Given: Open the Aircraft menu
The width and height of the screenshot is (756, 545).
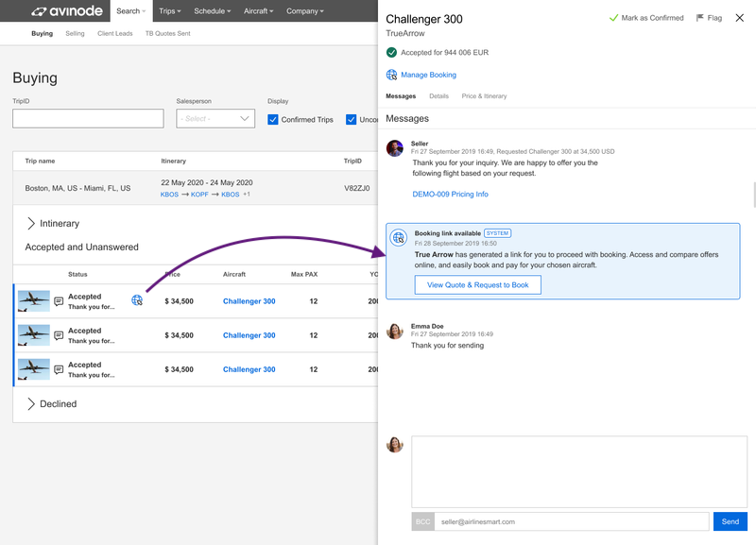Looking at the screenshot, I should [x=258, y=11].
